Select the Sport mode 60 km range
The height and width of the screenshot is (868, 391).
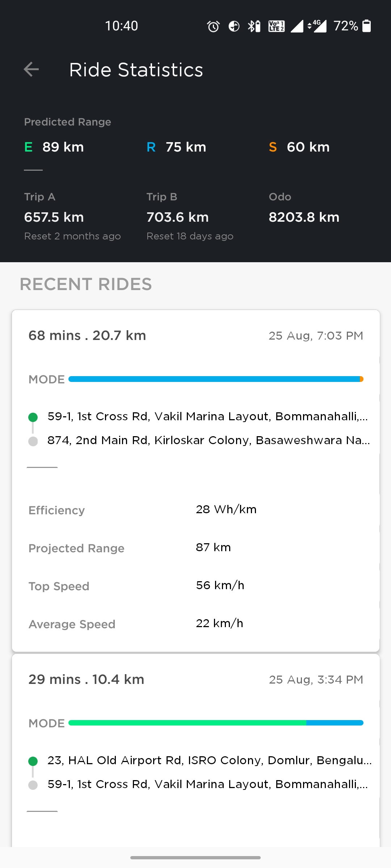pos(299,147)
